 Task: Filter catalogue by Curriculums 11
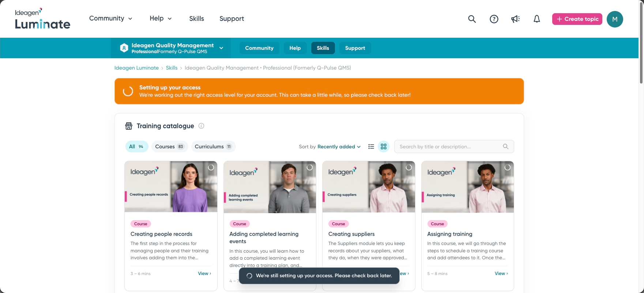213,146
